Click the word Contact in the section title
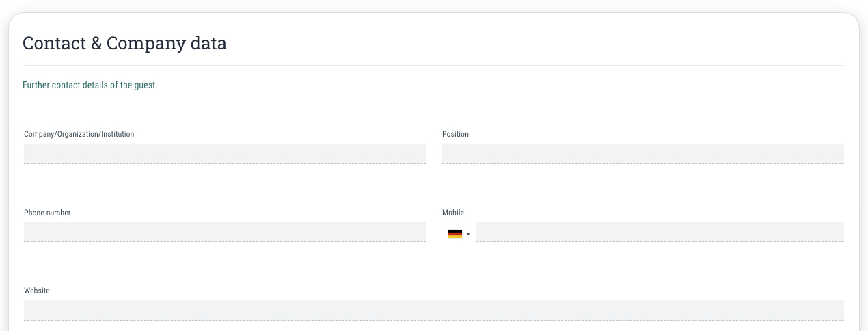Screen dimensions: 868x331 (55, 44)
